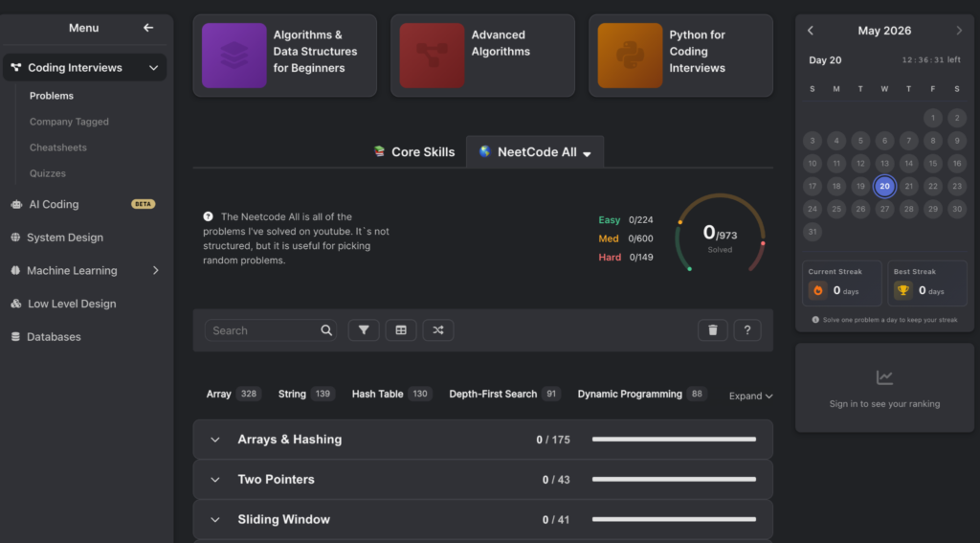Screen dimensions: 980x543
Task: Click the Easy 0/224 count
Action: [626, 220]
